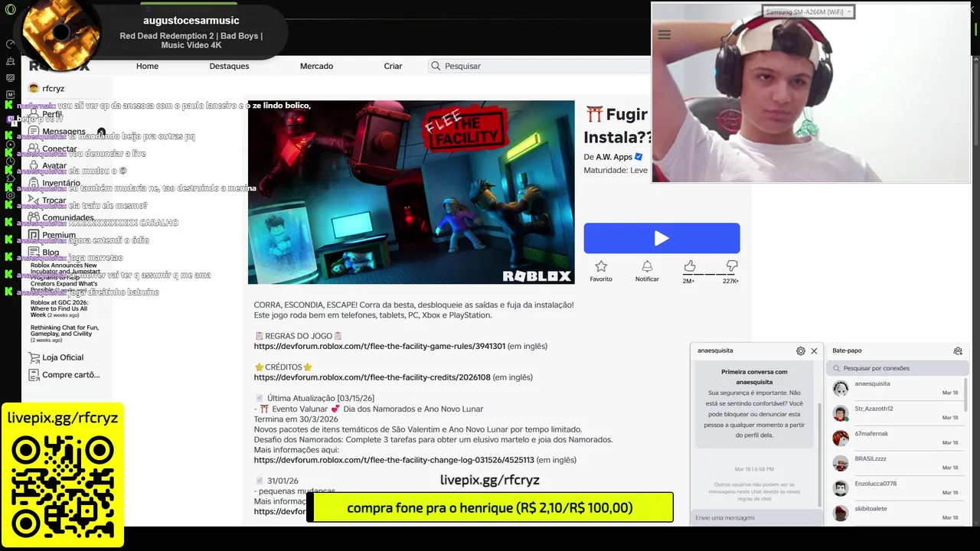
Task: Open the game rules devforum link
Action: [380, 346]
